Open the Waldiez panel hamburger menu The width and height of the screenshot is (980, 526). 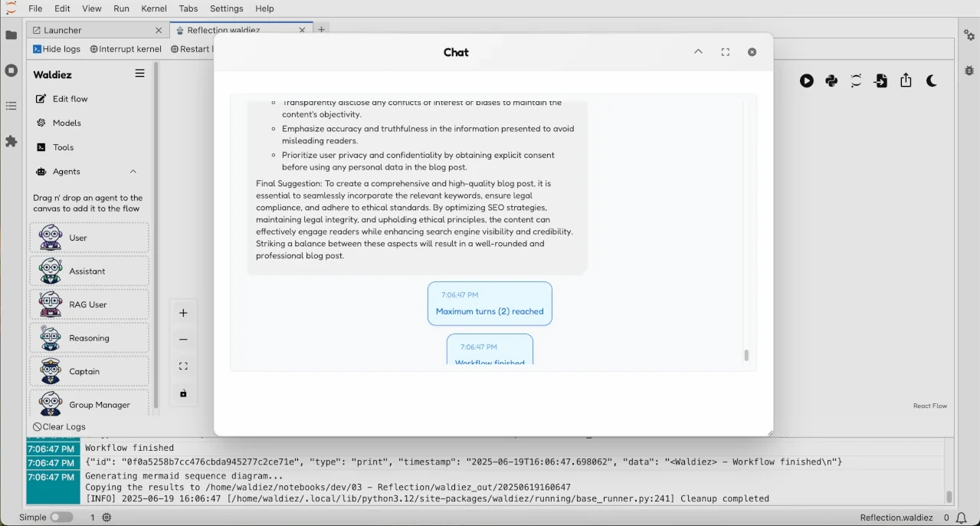139,74
